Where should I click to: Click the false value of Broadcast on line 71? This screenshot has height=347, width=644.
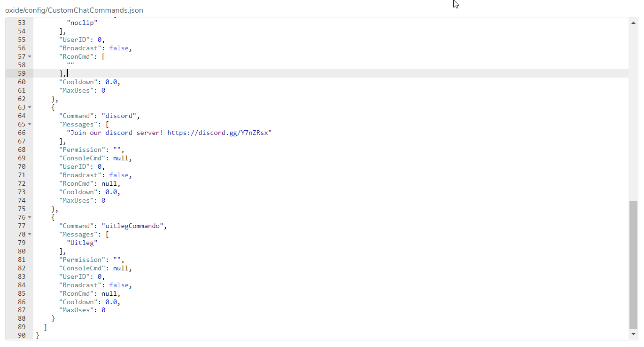pos(119,175)
